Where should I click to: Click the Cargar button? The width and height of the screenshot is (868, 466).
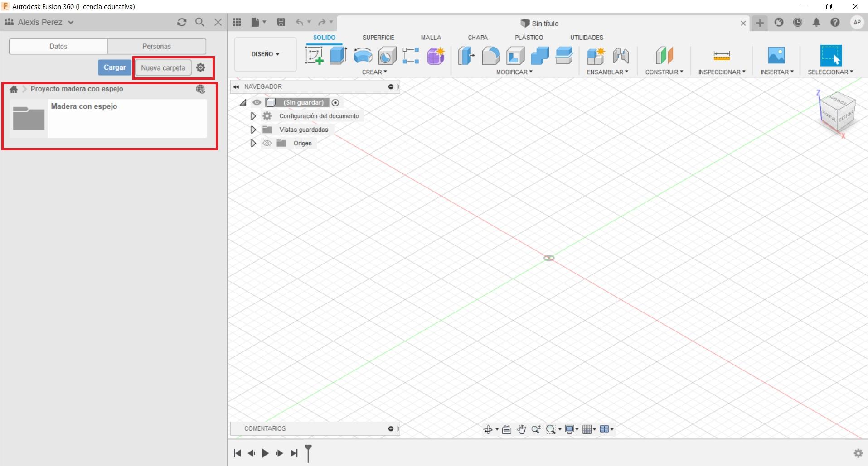coord(115,67)
